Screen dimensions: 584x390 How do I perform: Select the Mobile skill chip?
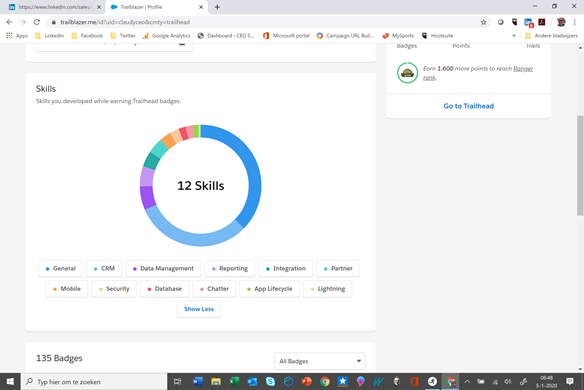pos(67,289)
